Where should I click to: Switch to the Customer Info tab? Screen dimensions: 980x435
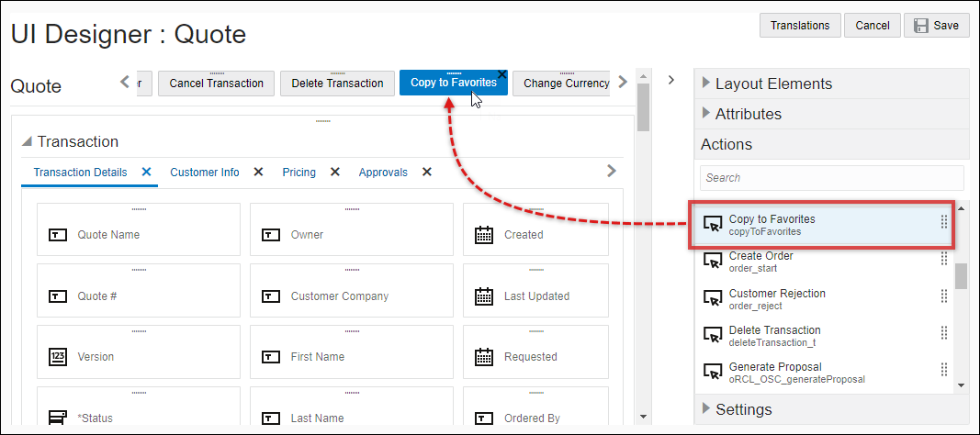205,173
